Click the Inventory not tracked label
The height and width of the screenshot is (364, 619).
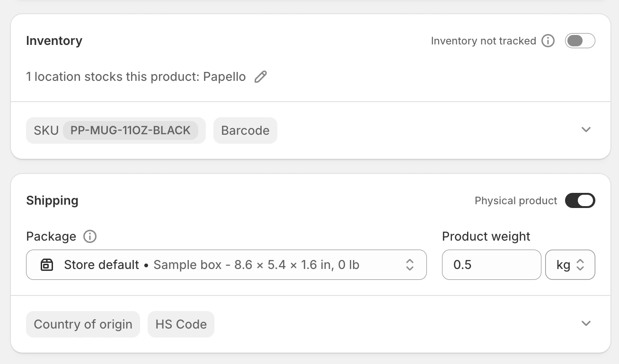(x=483, y=41)
